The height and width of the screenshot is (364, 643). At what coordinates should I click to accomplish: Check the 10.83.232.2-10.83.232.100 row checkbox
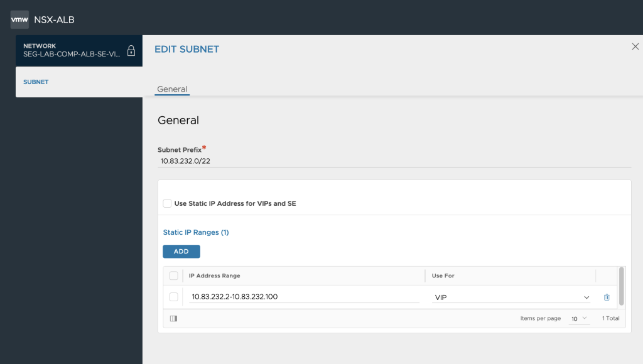point(174,297)
